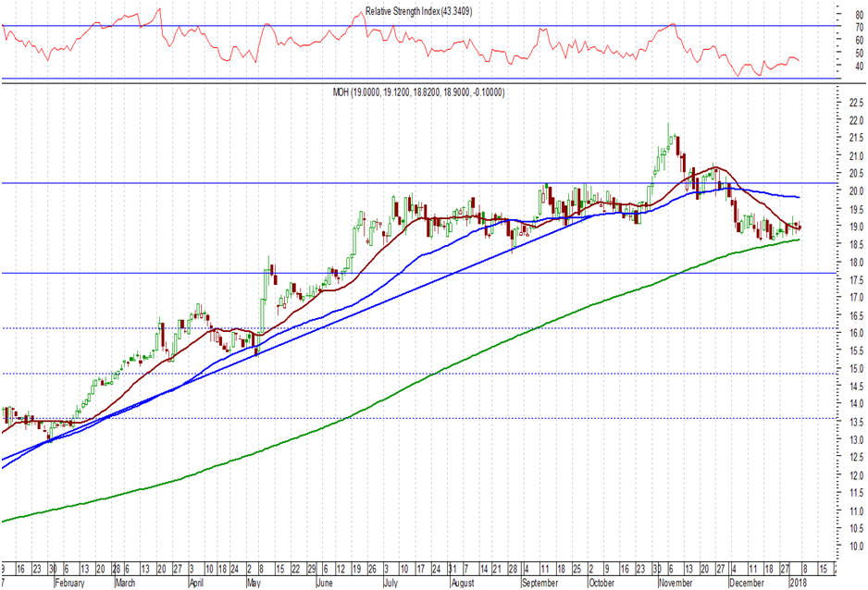Click the Relative Strength Index title text
This screenshot has height=590, width=868.
tap(418, 11)
